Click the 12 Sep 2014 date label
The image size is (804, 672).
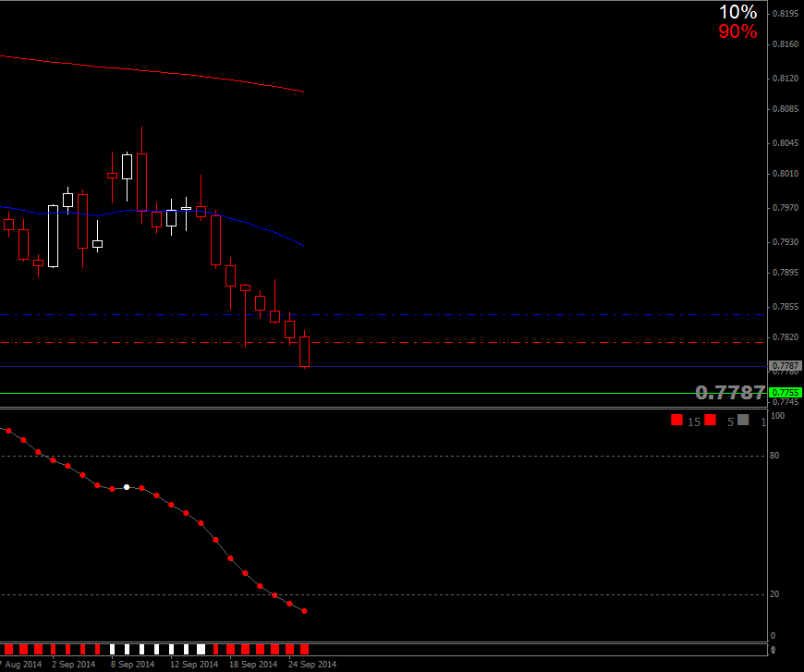point(194,665)
